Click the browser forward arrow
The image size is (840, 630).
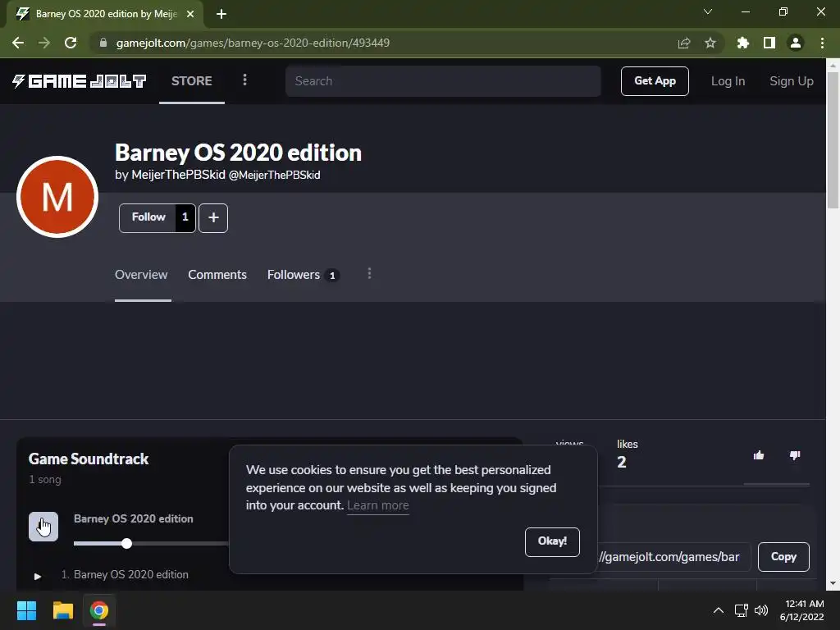click(44, 43)
